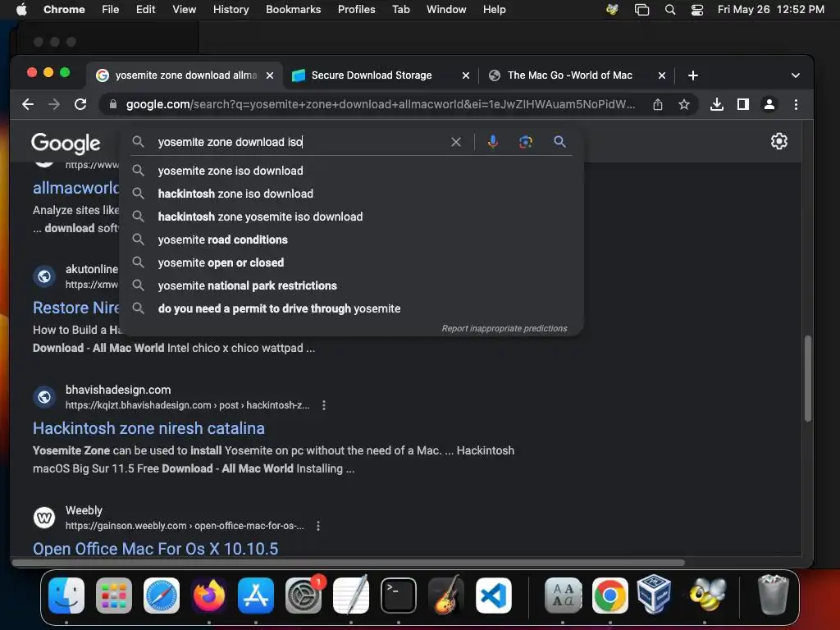Screen dimensions: 840x630
Task: Open options for the bhavishadesign.com result
Action: [323, 405]
